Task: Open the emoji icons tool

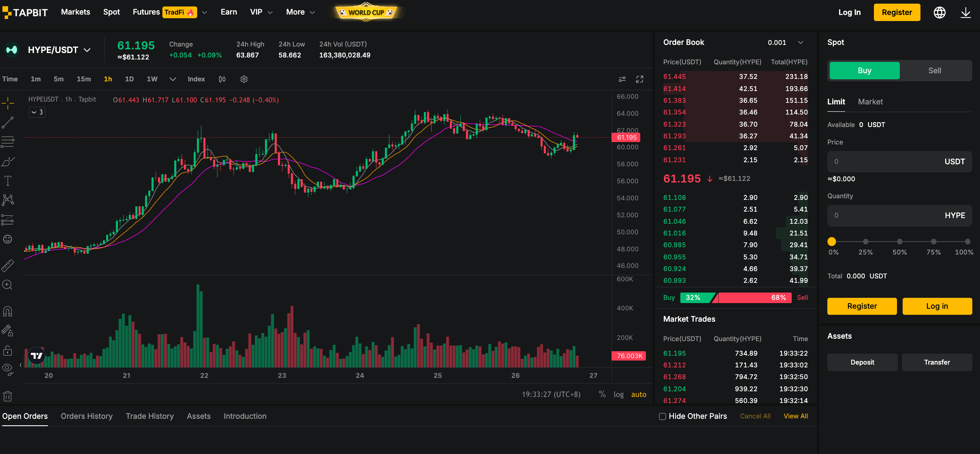Action: (8, 239)
